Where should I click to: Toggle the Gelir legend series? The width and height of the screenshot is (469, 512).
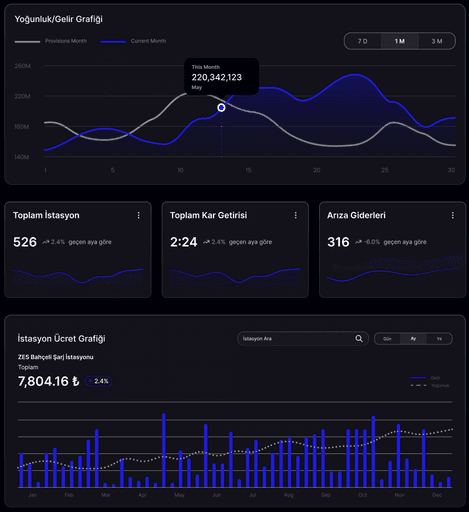pyautogui.click(x=425, y=378)
